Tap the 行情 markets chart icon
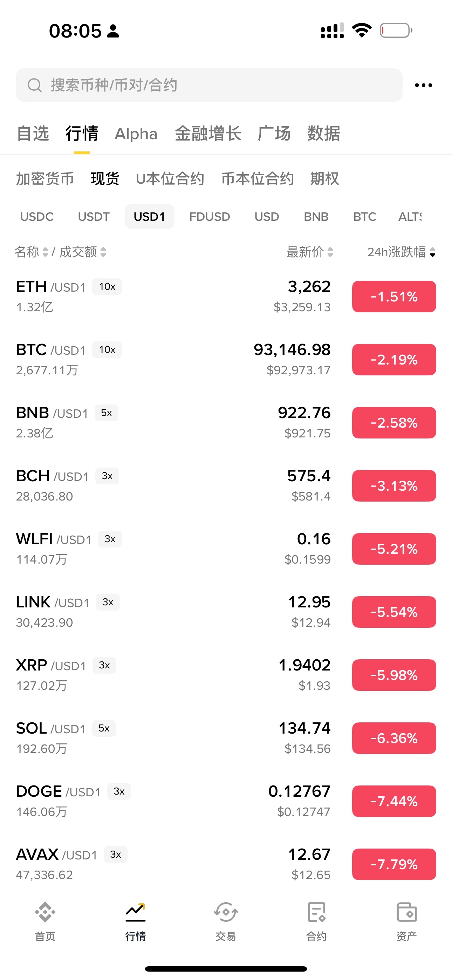This screenshot has width=452, height=980. 136,912
